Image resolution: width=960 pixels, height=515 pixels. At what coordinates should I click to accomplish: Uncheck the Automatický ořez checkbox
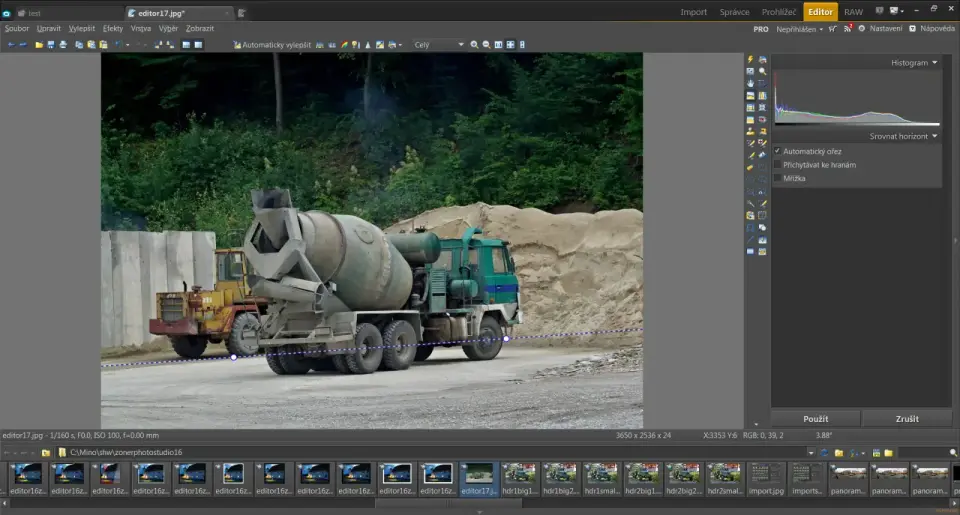pyautogui.click(x=778, y=151)
